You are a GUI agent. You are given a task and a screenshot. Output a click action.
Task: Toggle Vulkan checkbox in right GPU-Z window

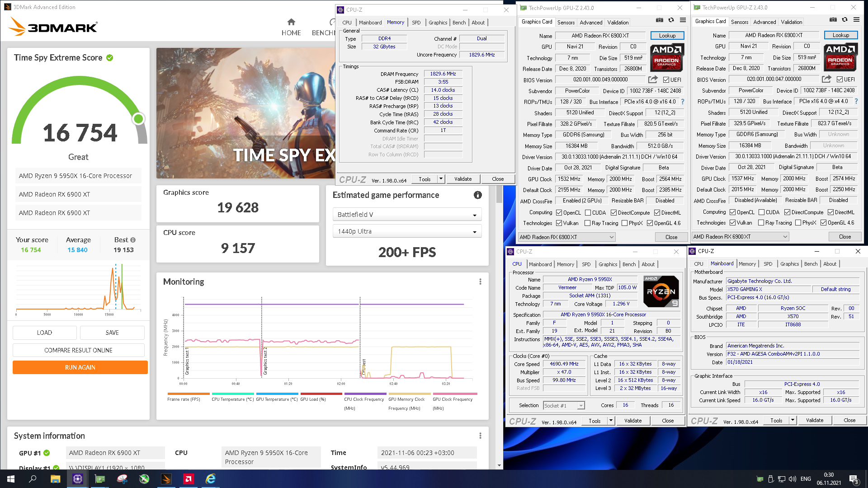click(733, 223)
